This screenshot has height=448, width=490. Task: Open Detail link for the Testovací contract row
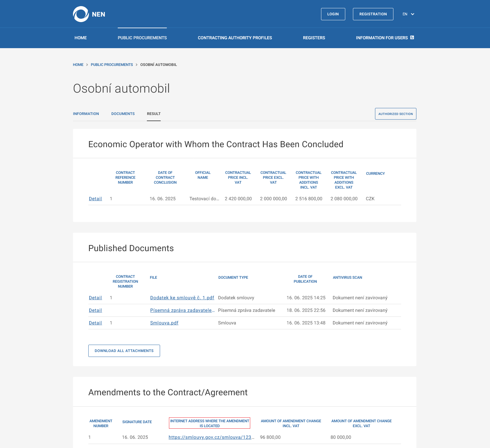(95, 199)
